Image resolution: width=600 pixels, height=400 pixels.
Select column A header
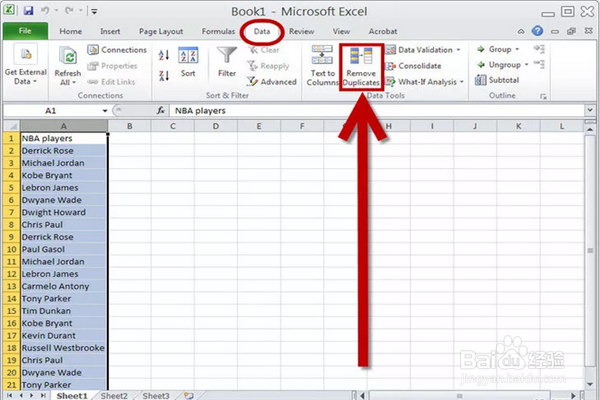pyautogui.click(x=64, y=126)
